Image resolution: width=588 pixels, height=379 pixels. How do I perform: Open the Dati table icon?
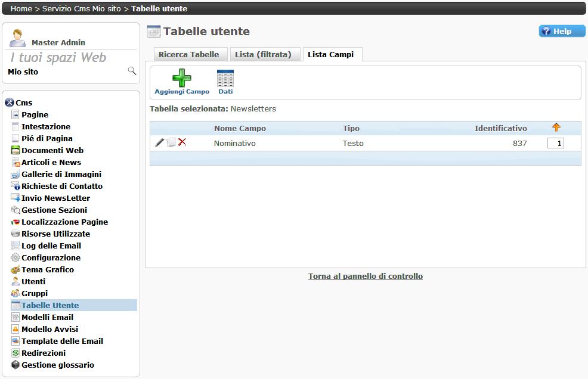[x=225, y=79]
